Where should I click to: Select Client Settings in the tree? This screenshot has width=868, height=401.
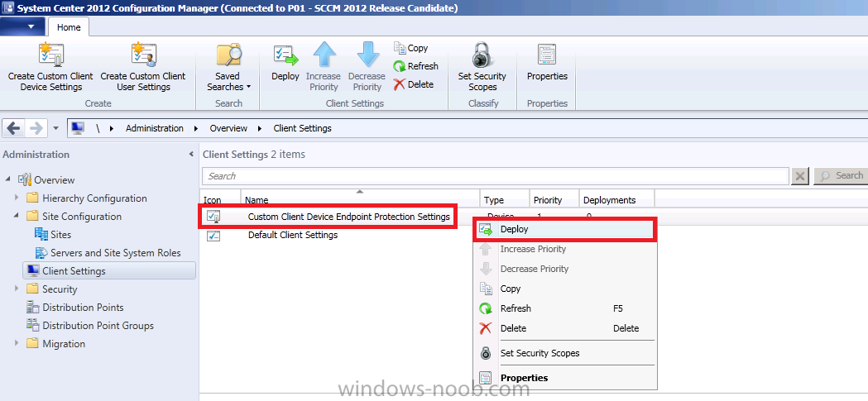(x=109, y=271)
